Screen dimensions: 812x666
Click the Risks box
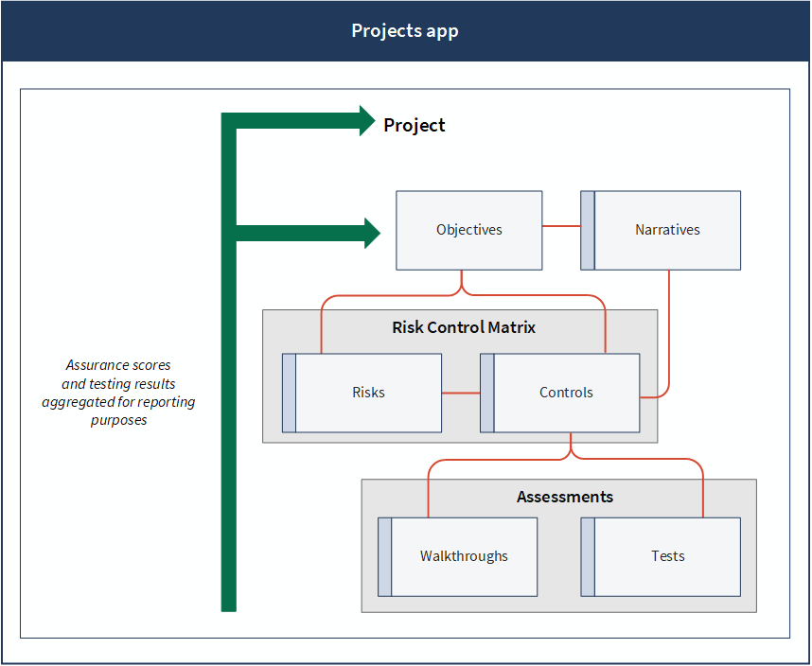362,393
